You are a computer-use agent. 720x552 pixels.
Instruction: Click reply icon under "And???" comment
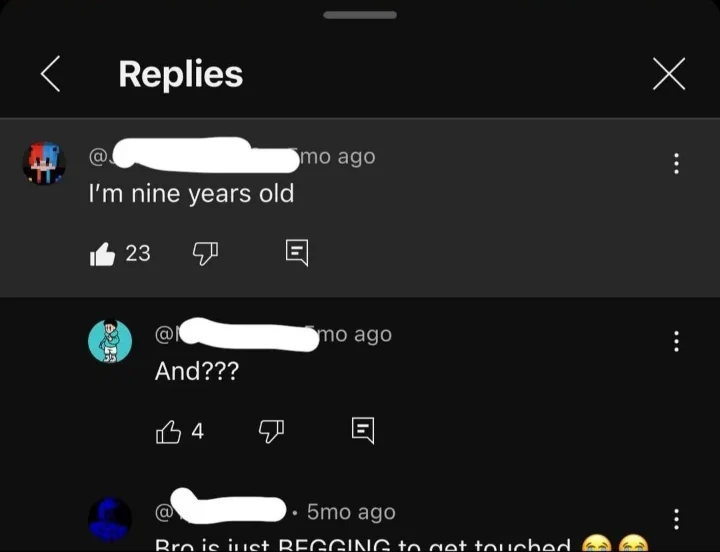[363, 430]
